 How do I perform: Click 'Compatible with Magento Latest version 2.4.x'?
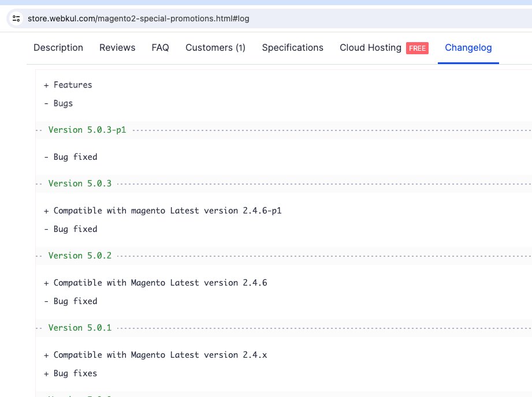(x=161, y=355)
